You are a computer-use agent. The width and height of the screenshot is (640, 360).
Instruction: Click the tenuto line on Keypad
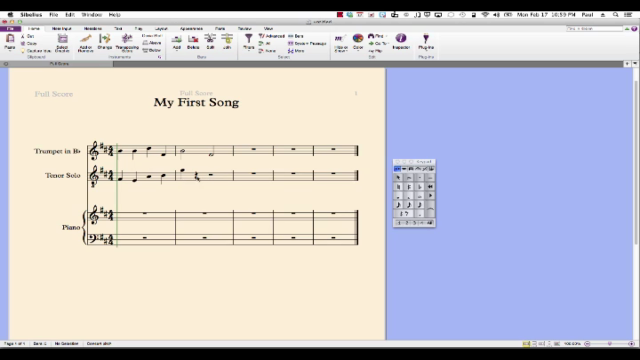click(x=430, y=178)
